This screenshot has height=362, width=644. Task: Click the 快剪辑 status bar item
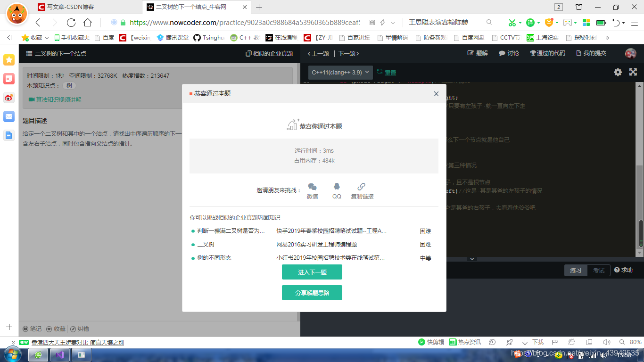431,342
